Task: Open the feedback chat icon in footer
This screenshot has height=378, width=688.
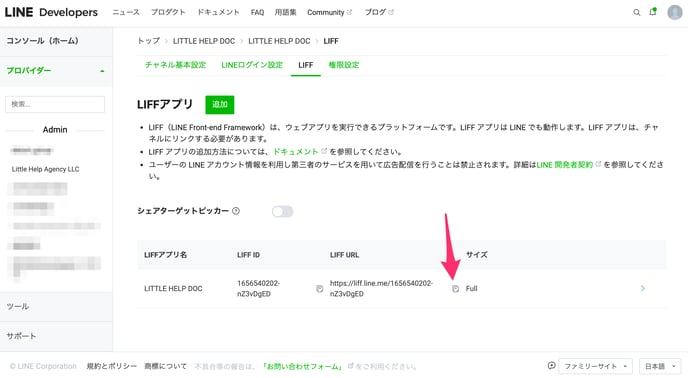Action: point(552,365)
